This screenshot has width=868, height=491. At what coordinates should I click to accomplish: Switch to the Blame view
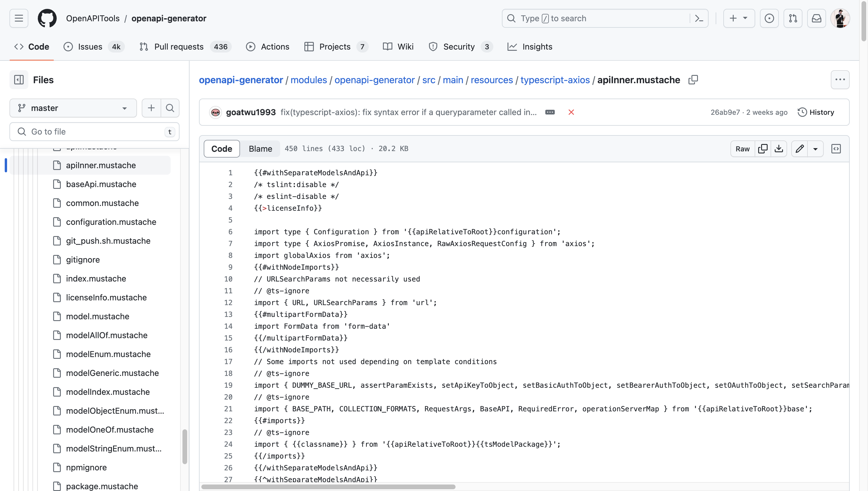pos(260,149)
